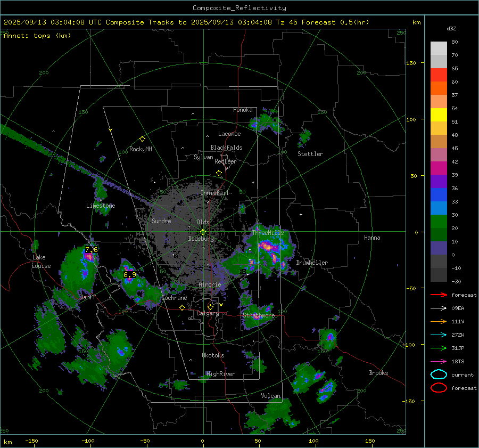Click the Composite_Reflectivity title
This screenshot has width=479, height=448.
coord(239,8)
